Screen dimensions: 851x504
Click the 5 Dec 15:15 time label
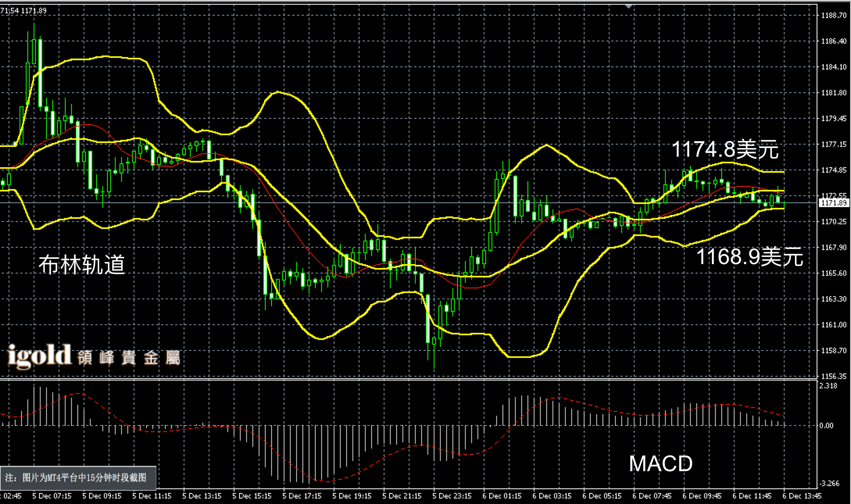coord(252,496)
